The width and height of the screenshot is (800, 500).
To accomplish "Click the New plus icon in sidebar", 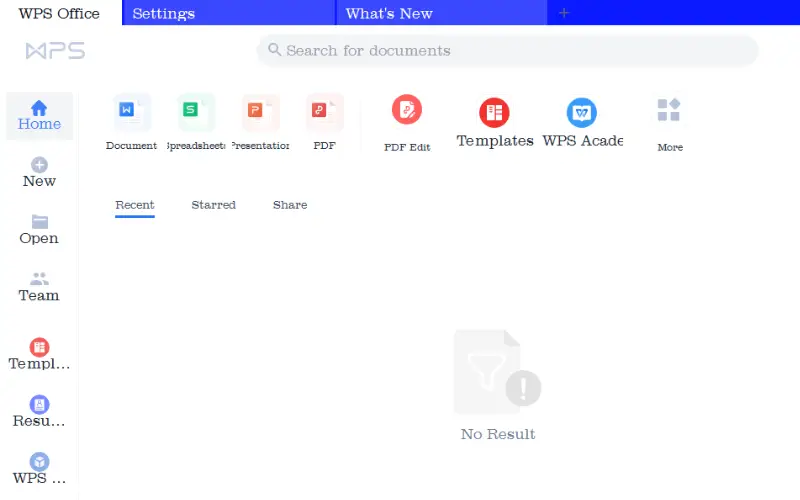I will click(39, 165).
